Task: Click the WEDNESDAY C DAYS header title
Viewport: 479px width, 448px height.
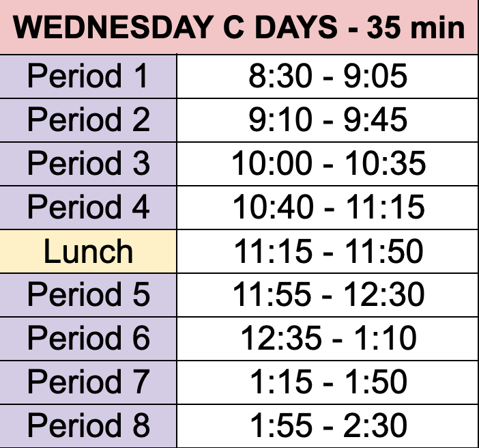Action: click(177, 29)
